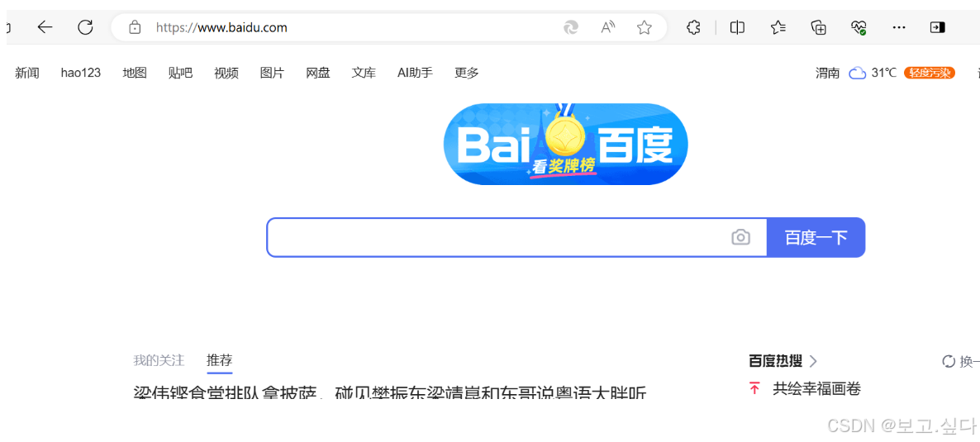Switch to the 我的关注 tab
This screenshot has height=442, width=980.
(x=159, y=360)
